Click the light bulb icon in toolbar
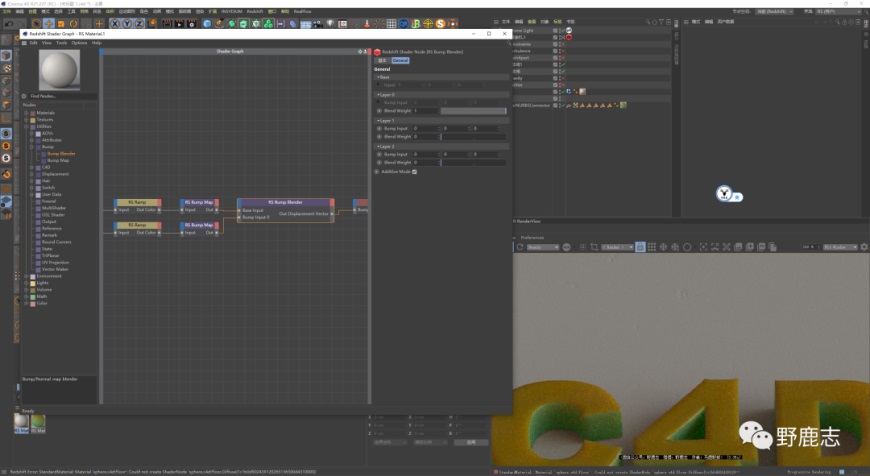This screenshot has height=476, width=870. pyautogui.click(x=330, y=23)
